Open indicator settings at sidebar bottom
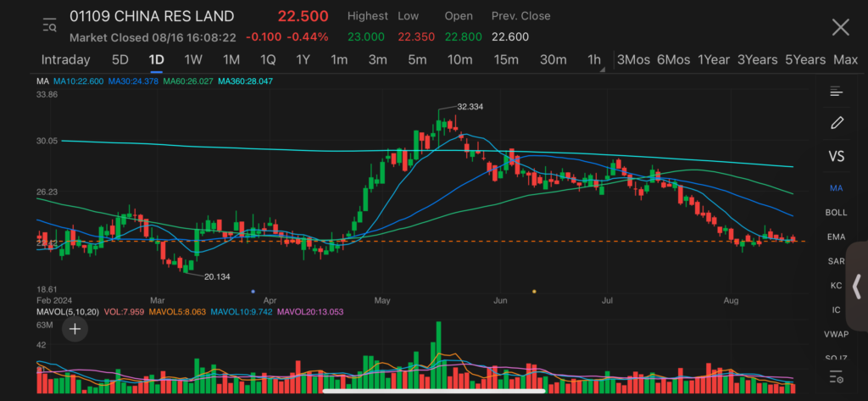Screen dimensions: 868x401 (x=837, y=377)
